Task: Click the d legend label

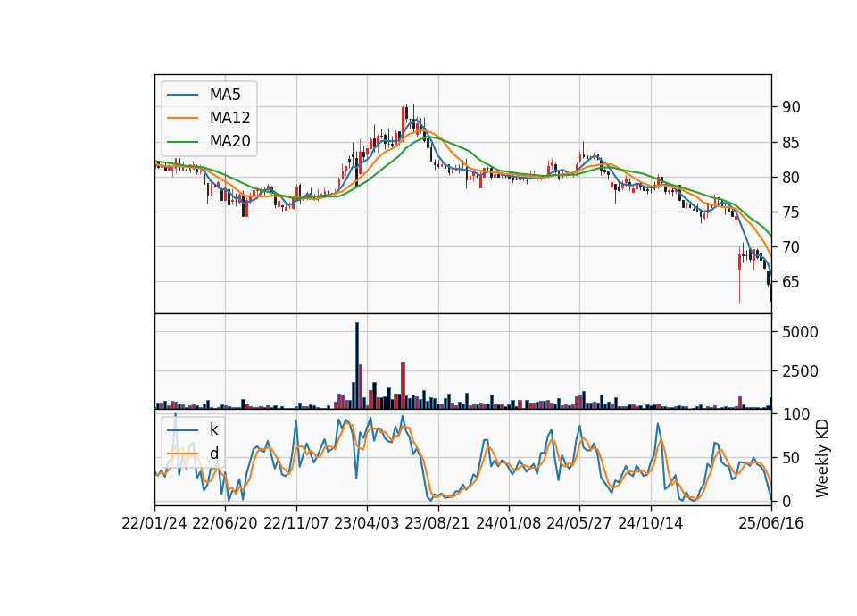Action: pyautogui.click(x=214, y=454)
